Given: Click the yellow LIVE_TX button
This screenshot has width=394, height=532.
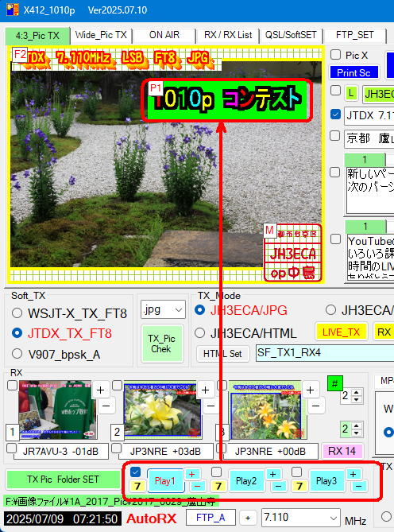Looking at the screenshot, I should click(x=341, y=332).
